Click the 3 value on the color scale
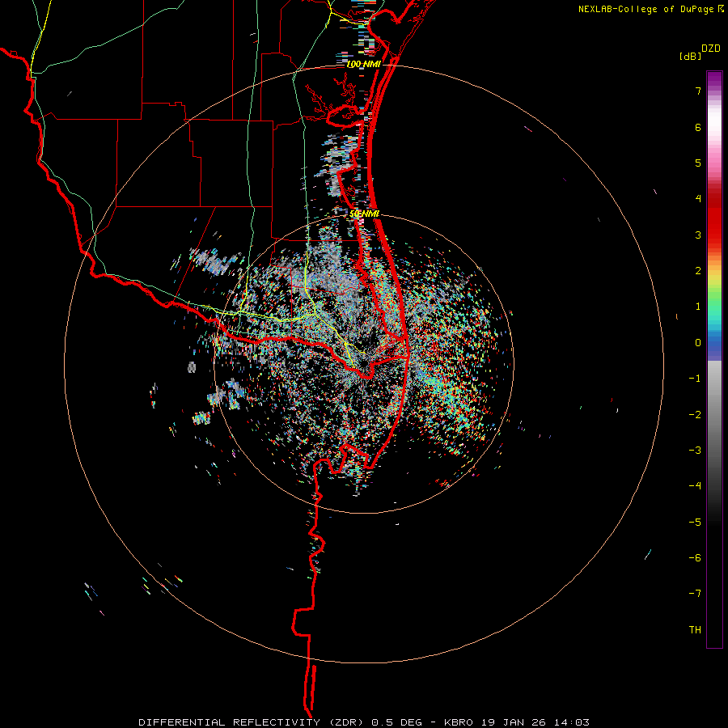This screenshot has width=728, height=728. (698, 235)
